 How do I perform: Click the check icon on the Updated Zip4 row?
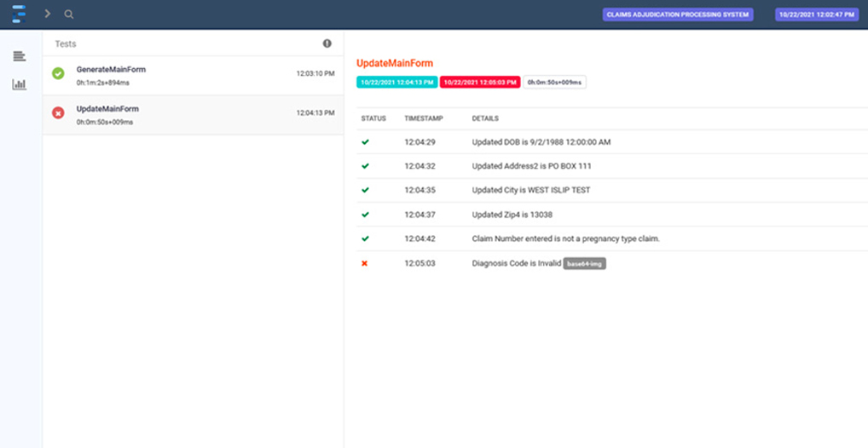point(365,215)
